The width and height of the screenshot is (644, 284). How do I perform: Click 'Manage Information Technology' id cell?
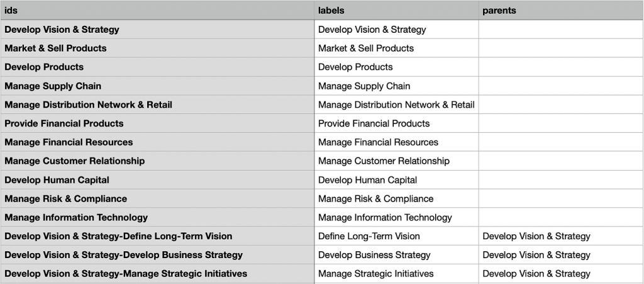click(x=157, y=217)
